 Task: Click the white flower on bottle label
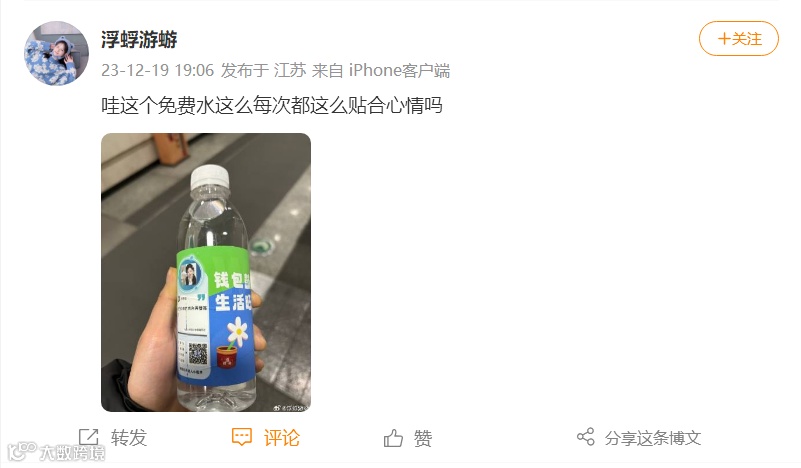point(237,331)
